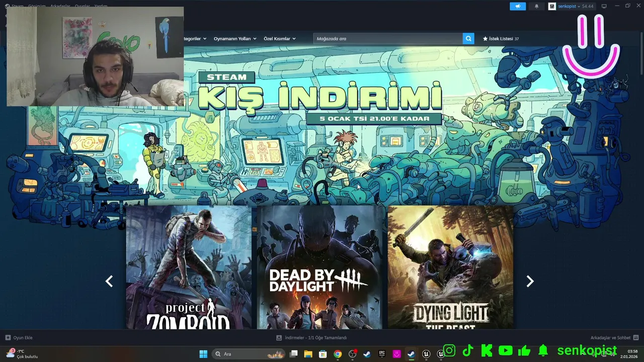Viewport: 644px width, 362px height.
Task: Open first Unreal Engine taskbar icon
Action: pos(426,354)
